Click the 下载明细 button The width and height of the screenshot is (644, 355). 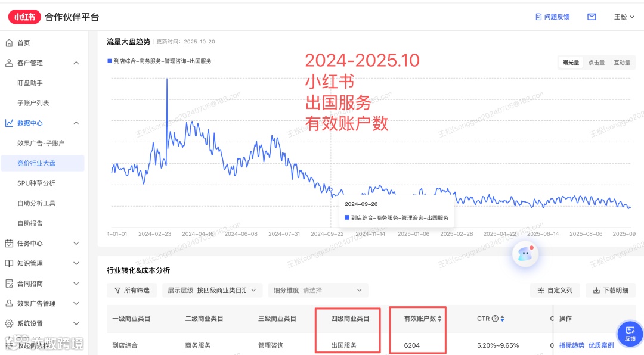[611, 290]
